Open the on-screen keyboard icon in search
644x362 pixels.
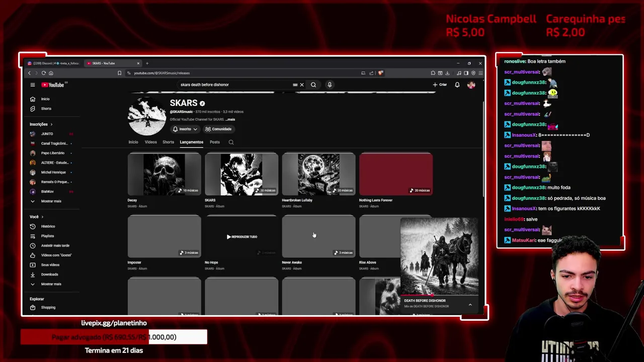click(x=295, y=85)
